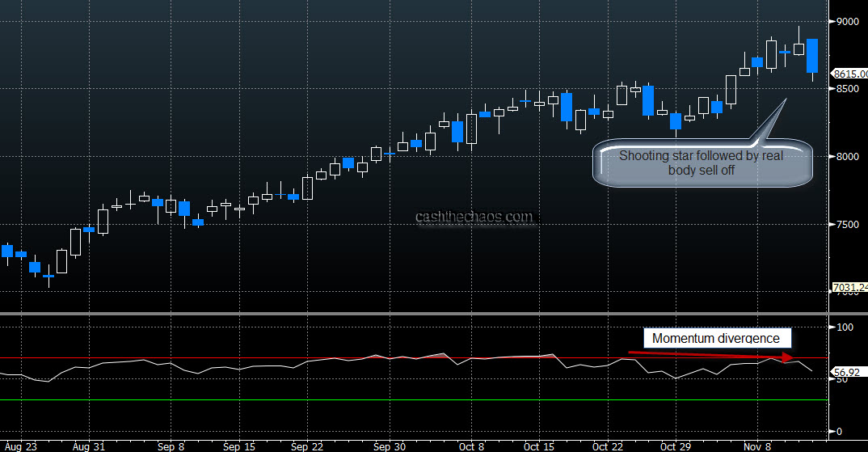The width and height of the screenshot is (868, 452).
Task: Select the Aug 31 date label
Action: tap(89, 446)
